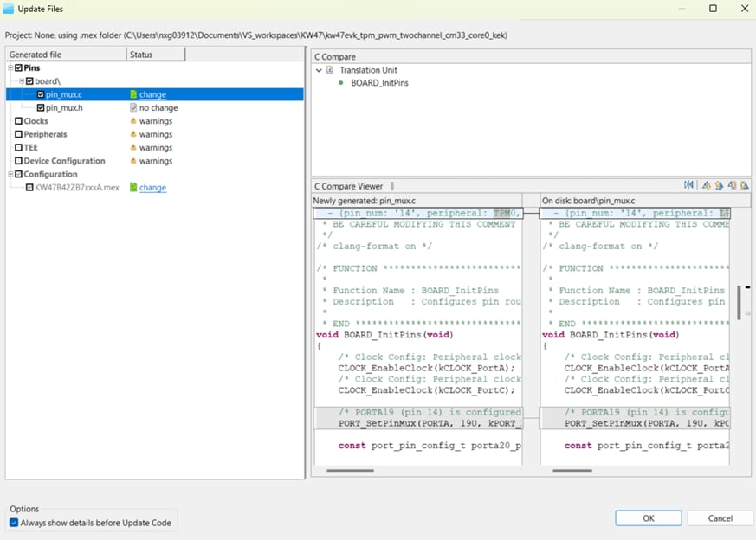Click the no change icon beside pin_mux.h
The height and width of the screenshot is (540, 756).
tap(132, 108)
